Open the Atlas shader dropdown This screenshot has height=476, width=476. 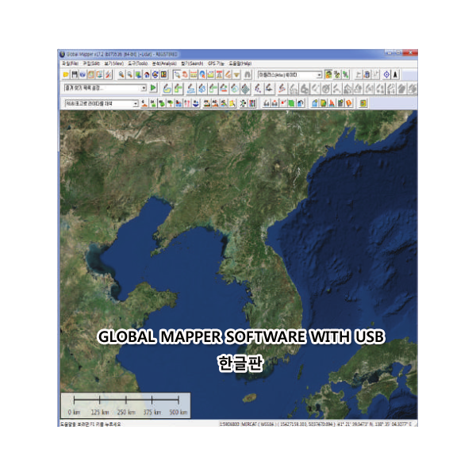click(318, 75)
